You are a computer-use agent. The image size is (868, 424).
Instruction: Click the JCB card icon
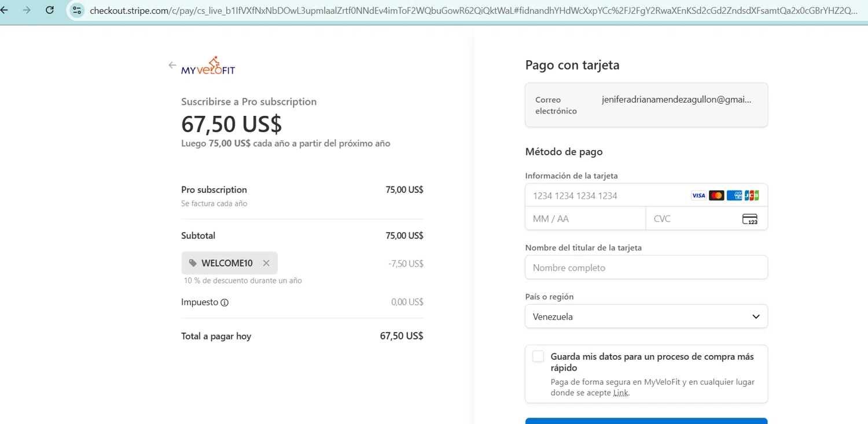752,196
